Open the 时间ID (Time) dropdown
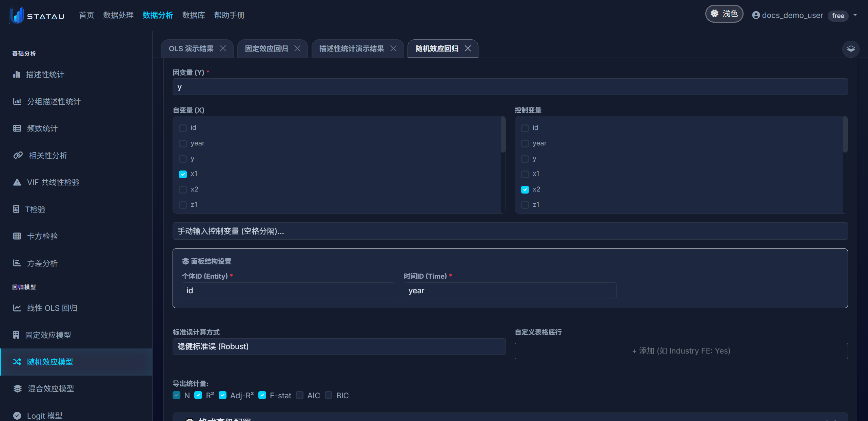Image resolution: width=868 pixels, height=421 pixels. 510,290
